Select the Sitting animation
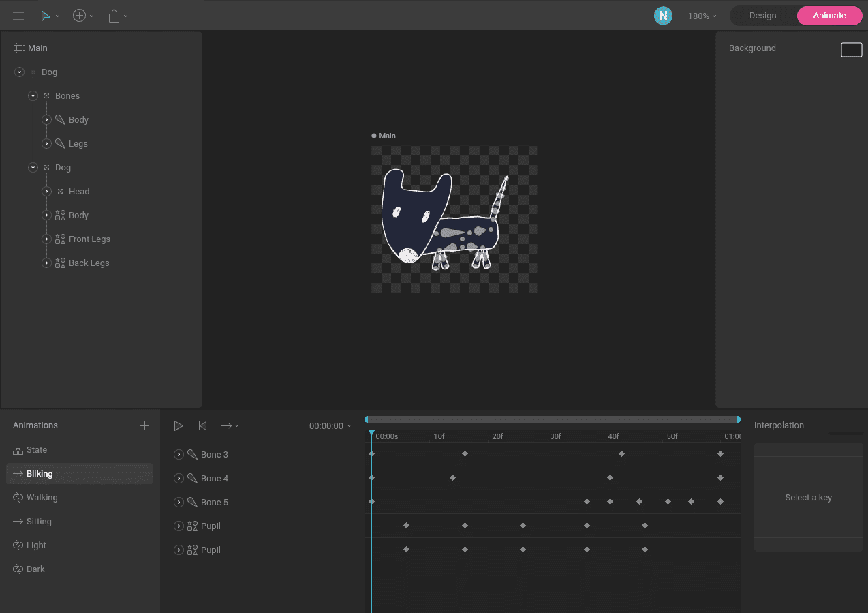The height and width of the screenshot is (613, 868). pyautogui.click(x=39, y=522)
